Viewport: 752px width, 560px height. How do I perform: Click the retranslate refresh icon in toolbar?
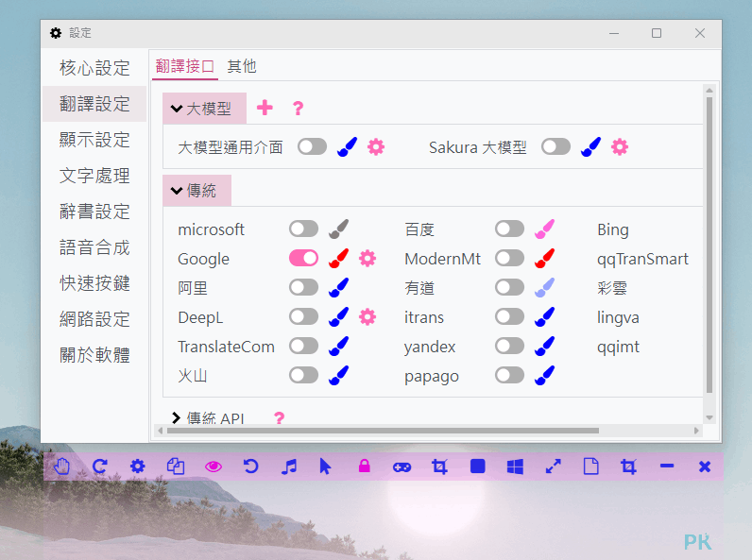click(100, 466)
